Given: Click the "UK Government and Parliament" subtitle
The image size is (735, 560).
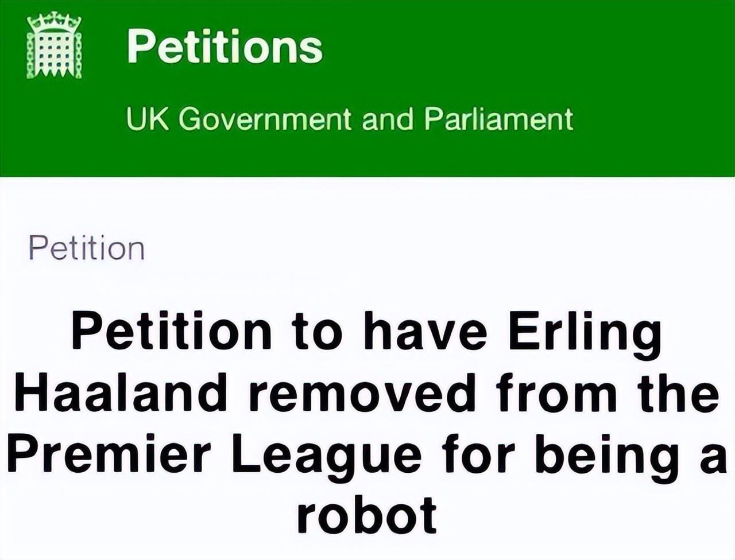Looking at the screenshot, I should click(349, 119).
